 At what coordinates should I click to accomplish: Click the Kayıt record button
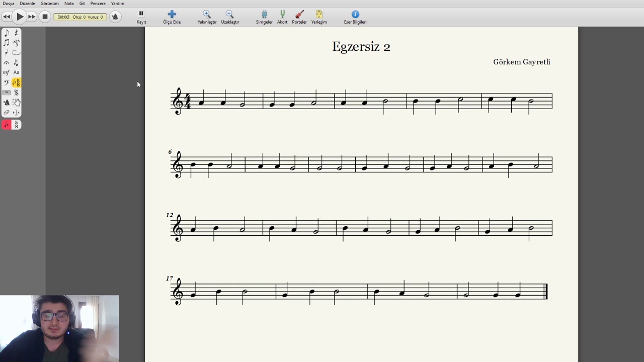(141, 17)
